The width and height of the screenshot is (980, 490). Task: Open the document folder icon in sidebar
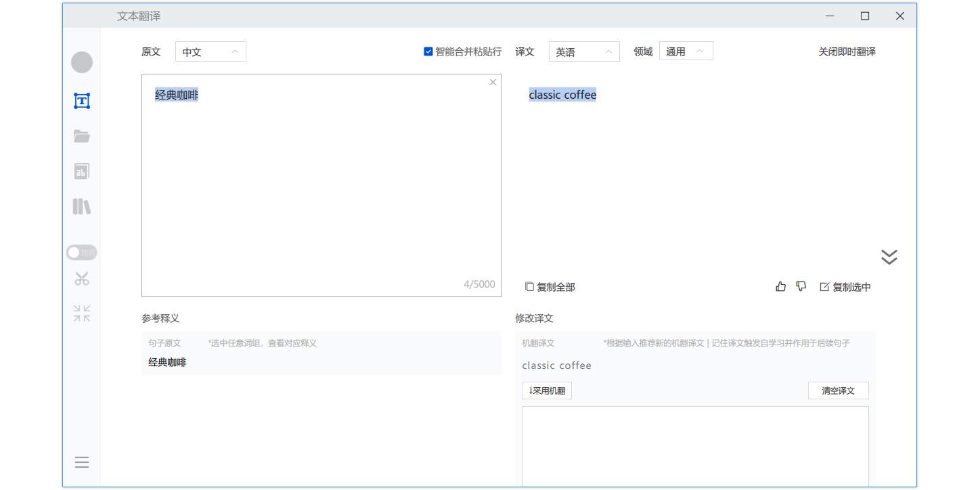click(x=82, y=137)
